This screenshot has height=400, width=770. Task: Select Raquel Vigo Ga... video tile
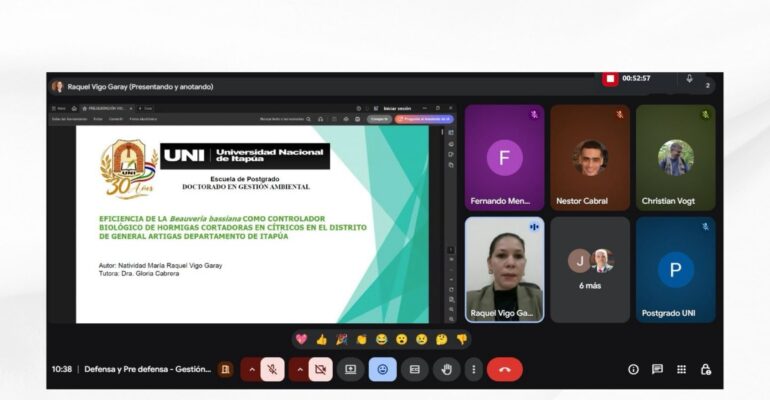[x=504, y=270]
